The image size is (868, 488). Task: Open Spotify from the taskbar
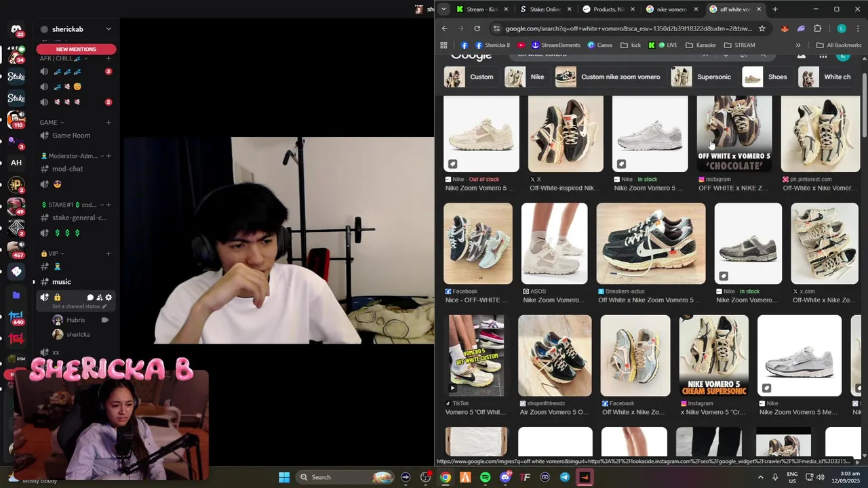click(485, 477)
